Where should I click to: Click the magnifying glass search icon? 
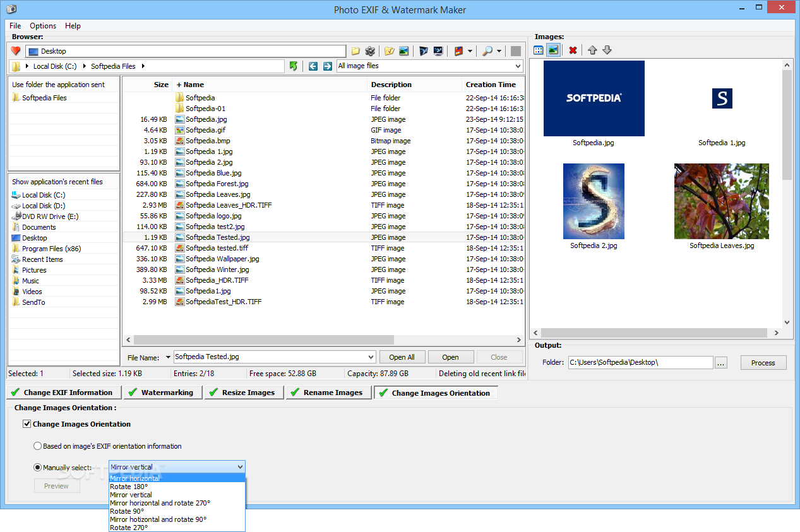488,51
